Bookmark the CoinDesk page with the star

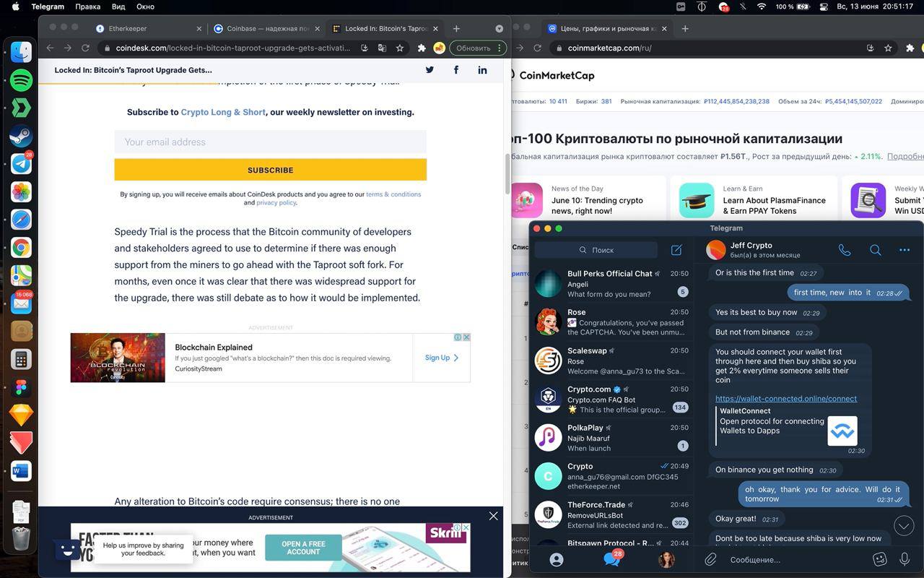pos(400,48)
